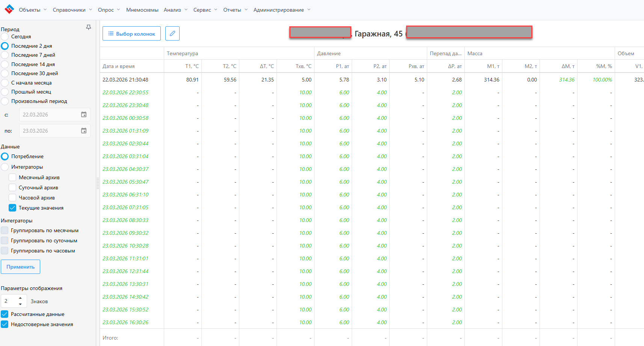
Task: Click the pencil edit icon button
Action: click(172, 33)
